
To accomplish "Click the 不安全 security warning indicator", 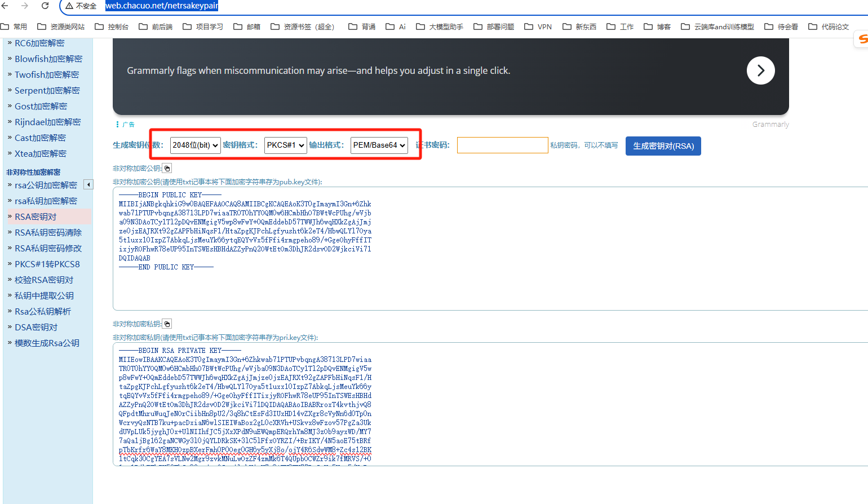I will pyautogui.click(x=81, y=6).
